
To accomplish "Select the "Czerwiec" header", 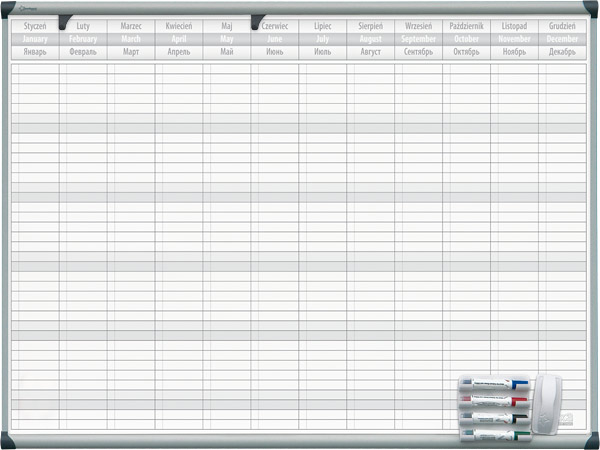I will click(x=275, y=26).
